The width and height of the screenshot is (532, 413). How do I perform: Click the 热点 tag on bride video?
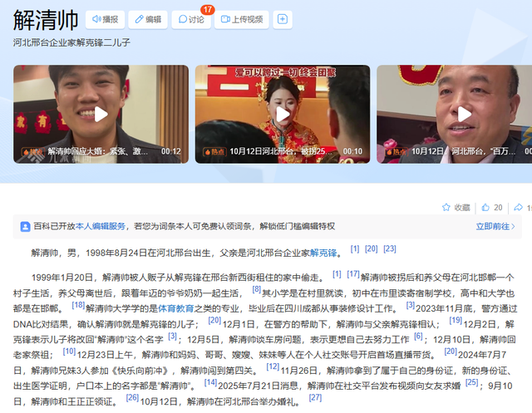click(214, 151)
